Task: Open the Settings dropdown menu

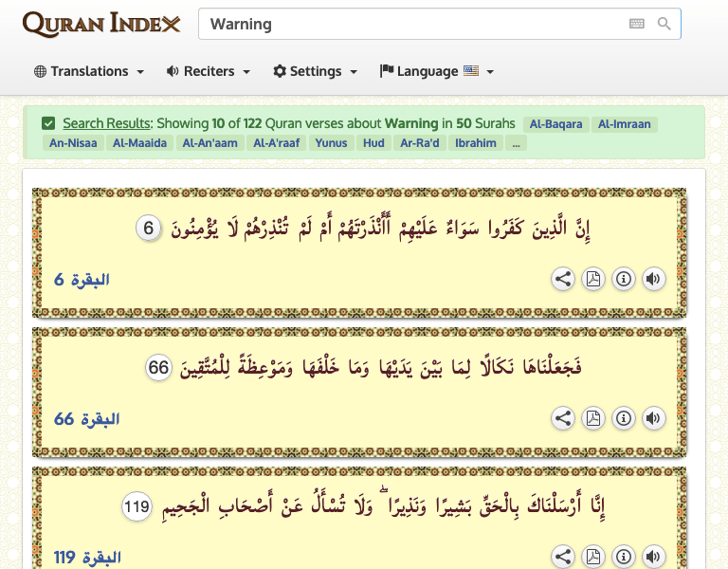Action: [x=316, y=71]
